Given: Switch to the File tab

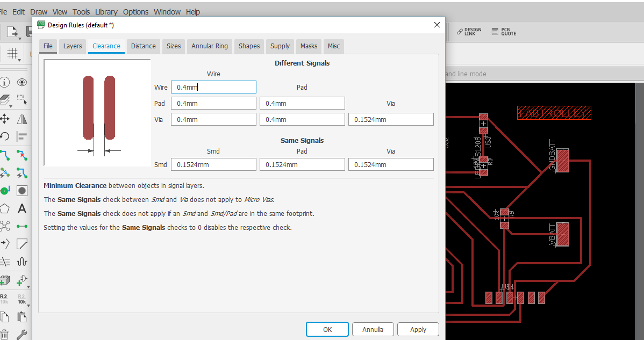Looking at the screenshot, I should (48, 46).
